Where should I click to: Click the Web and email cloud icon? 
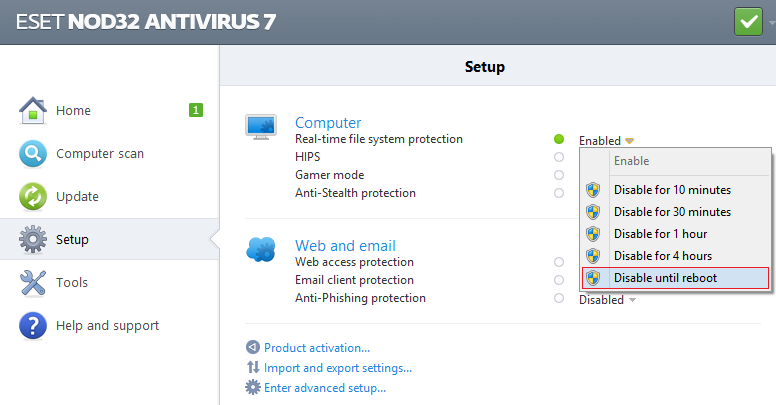261,249
